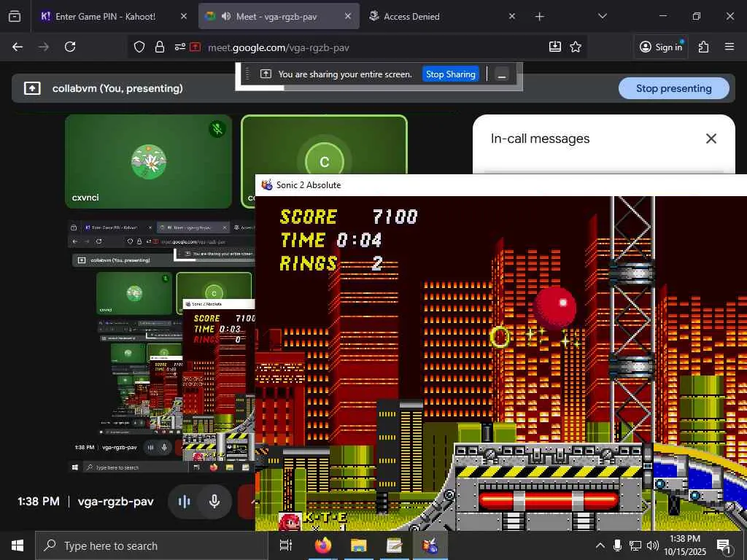
Task: Open the notification center icon
Action: click(x=724, y=546)
